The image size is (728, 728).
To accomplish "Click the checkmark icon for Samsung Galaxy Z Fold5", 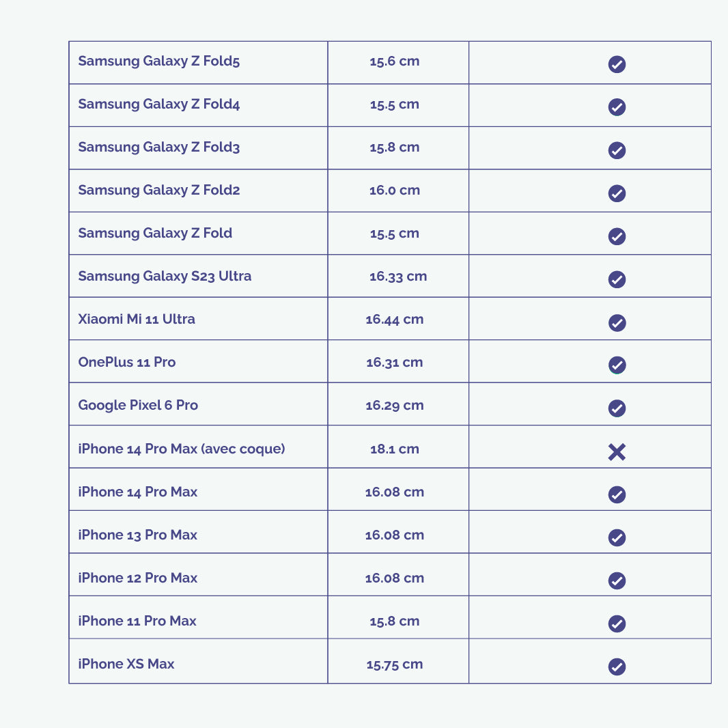I will pos(617,64).
